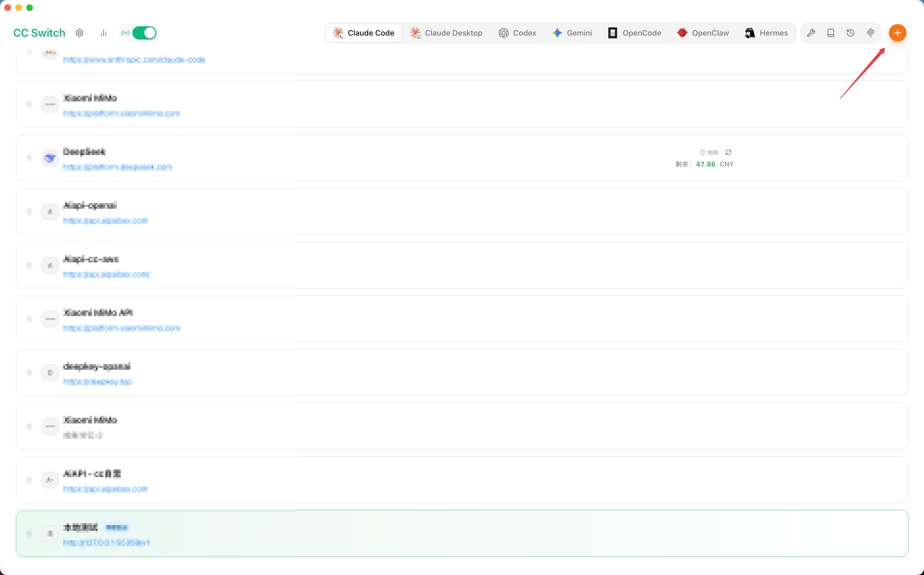This screenshot has height=575, width=924.
Task: Switch to the Claude Code tab
Action: coord(363,33)
